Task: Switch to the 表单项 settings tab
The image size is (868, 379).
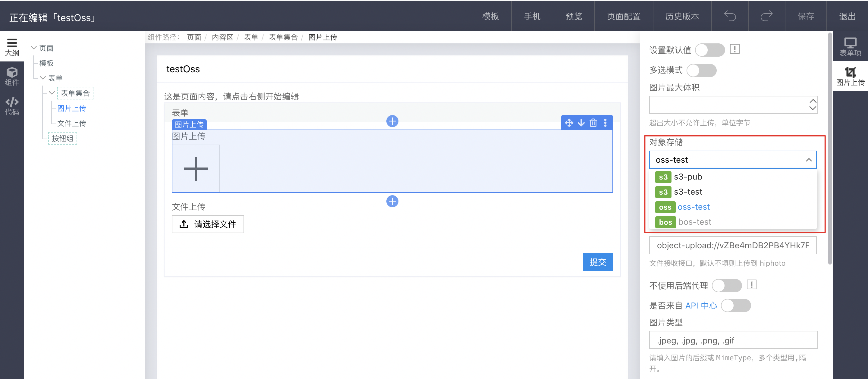Action: 850,46
